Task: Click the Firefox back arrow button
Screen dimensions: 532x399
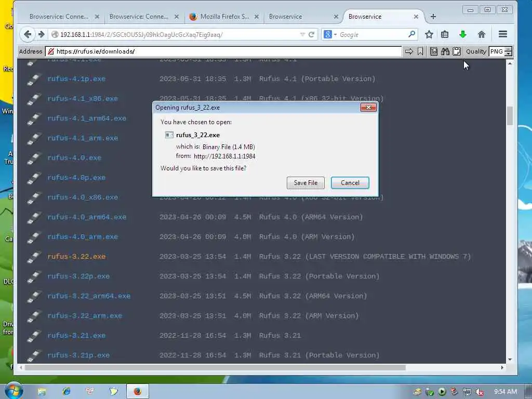Action: (28, 34)
